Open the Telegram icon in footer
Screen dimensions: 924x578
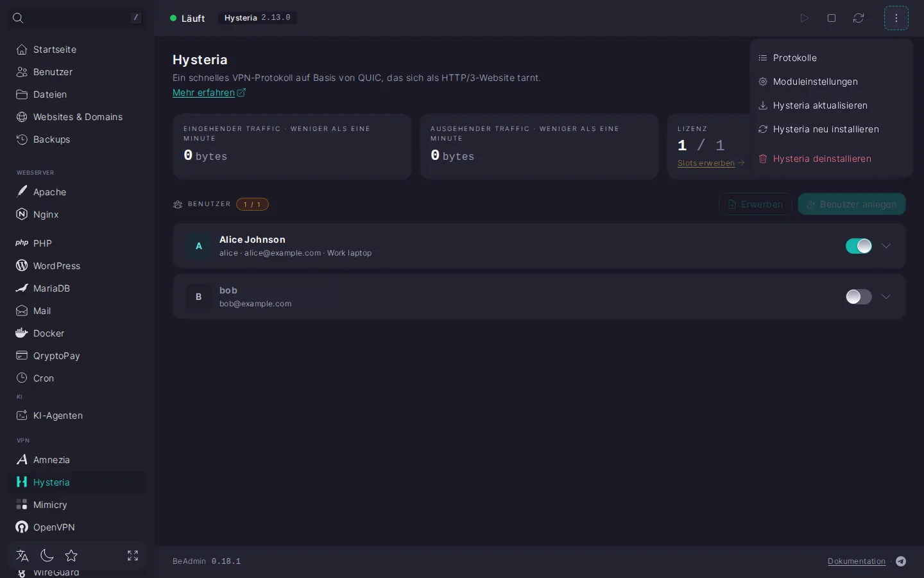tap(901, 561)
